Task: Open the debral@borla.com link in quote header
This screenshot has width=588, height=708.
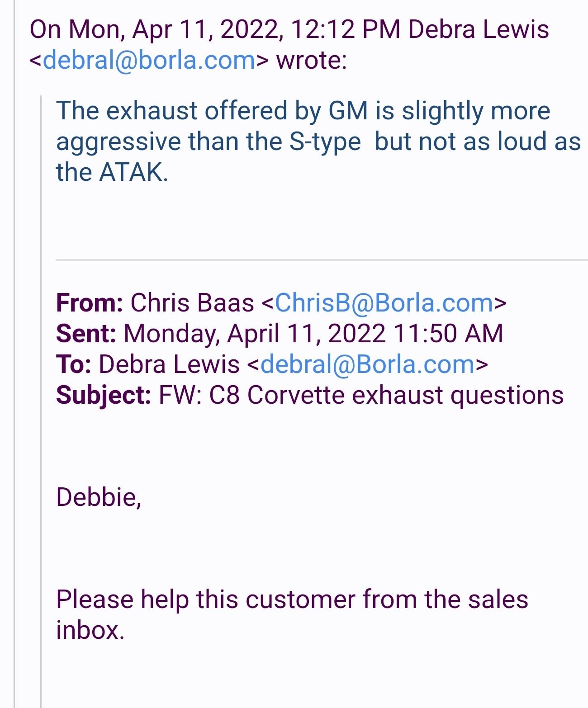Action: click(x=149, y=60)
